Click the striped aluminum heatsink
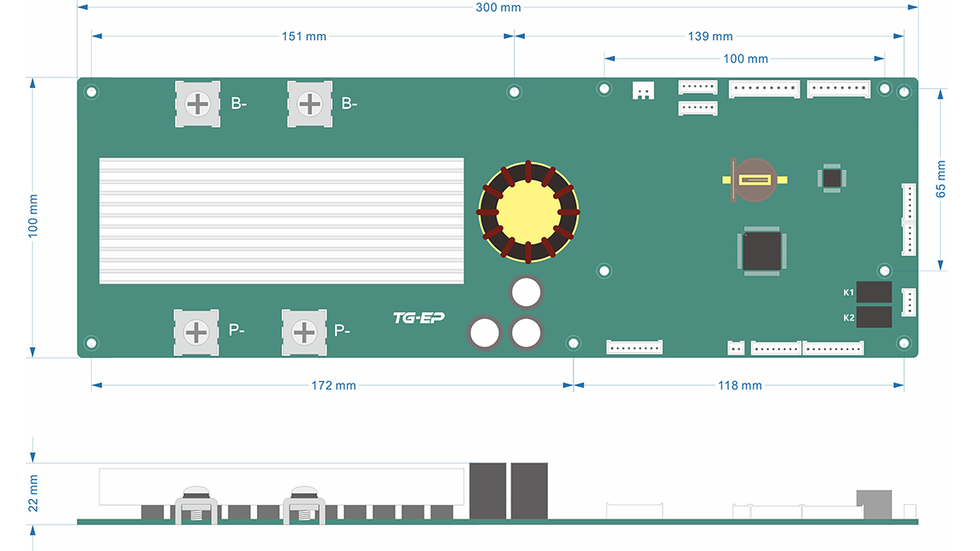The image size is (980, 551). [282, 220]
